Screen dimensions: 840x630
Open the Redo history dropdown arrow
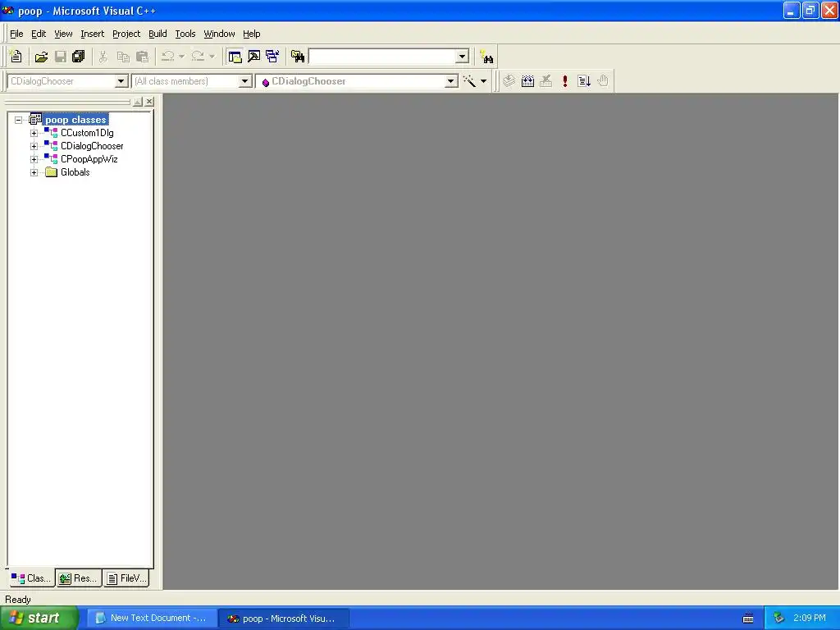[212, 57]
